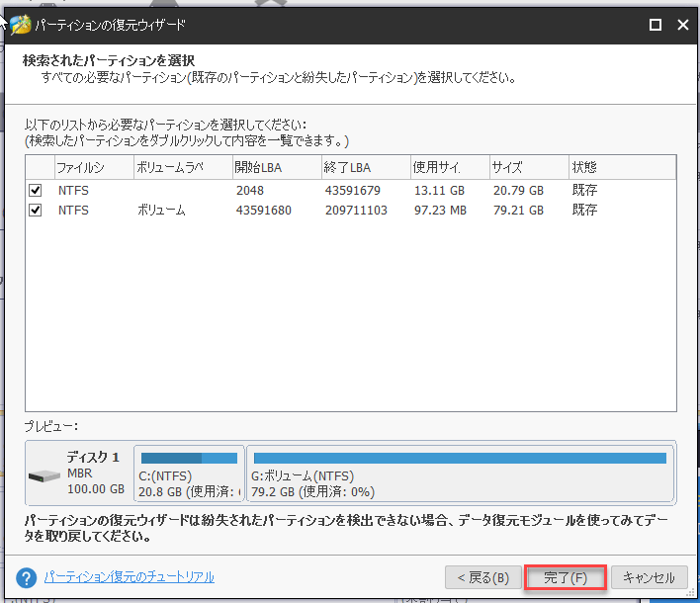Click the MBR label under ディスク 1

click(79, 474)
